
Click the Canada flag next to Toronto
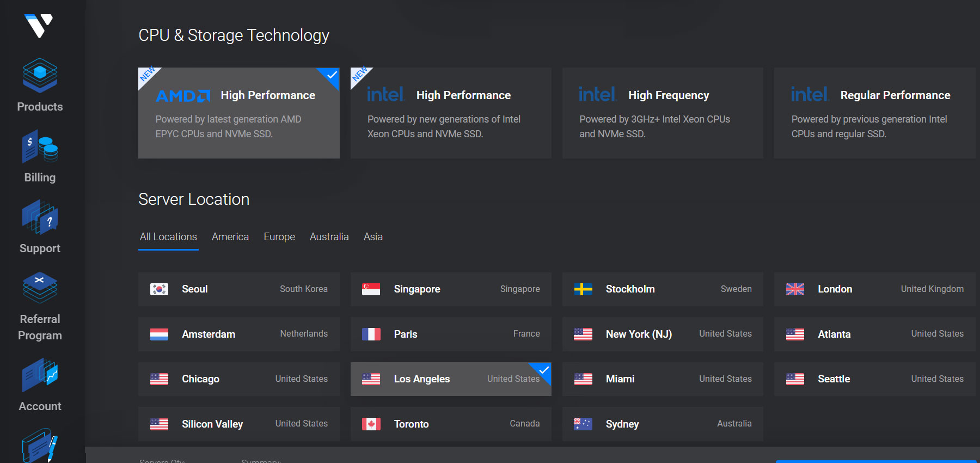(371, 424)
